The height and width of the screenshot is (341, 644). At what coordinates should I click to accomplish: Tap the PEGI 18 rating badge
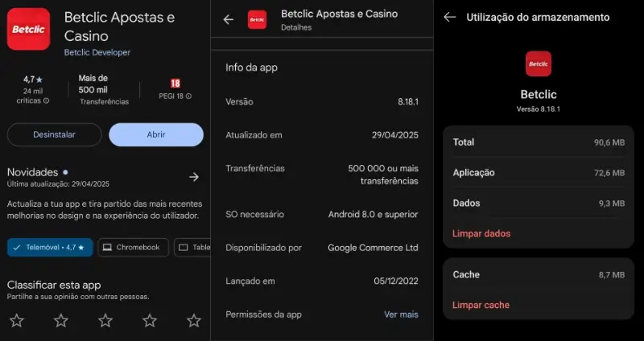point(175,84)
